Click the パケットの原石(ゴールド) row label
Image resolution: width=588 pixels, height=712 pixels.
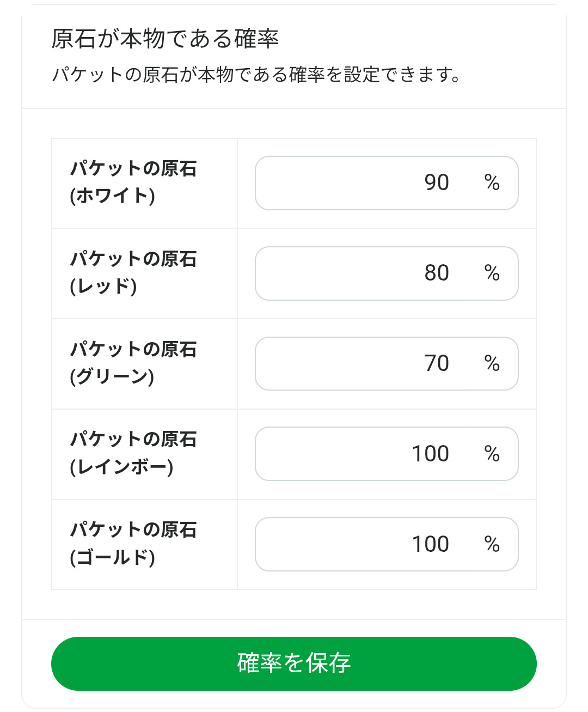(x=133, y=543)
